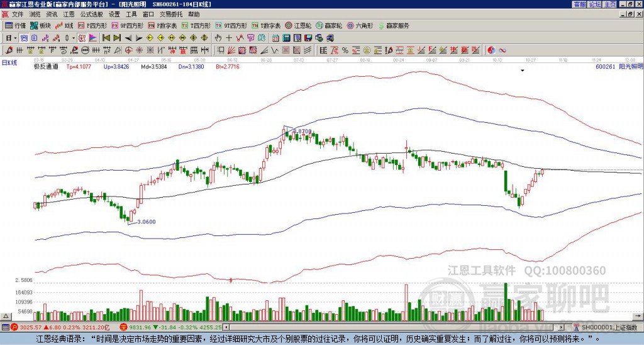644x345 pixels.
Task: Click the blue infinity wave icon
Action: (502, 50)
